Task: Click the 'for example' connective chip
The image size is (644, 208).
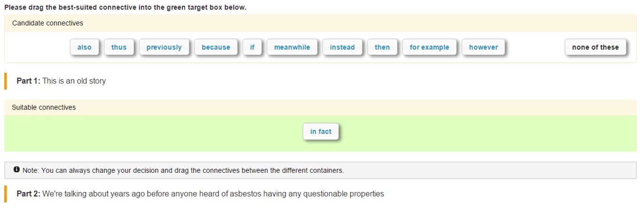Action: click(429, 47)
